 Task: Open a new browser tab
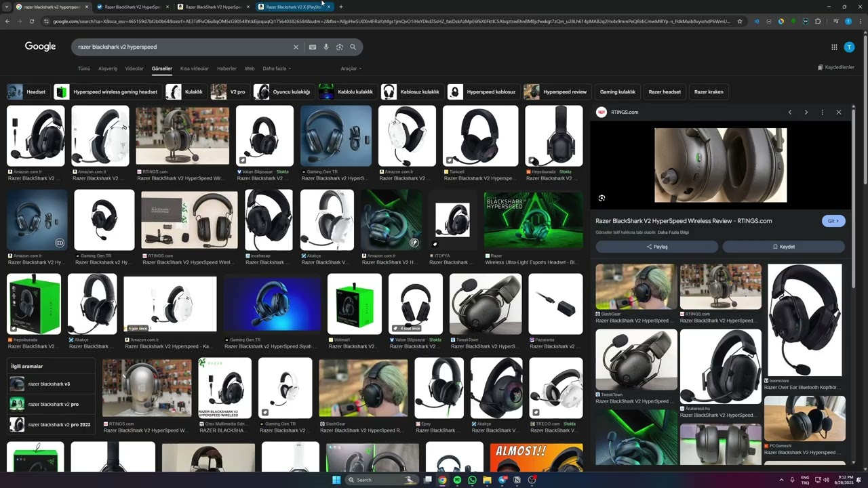click(x=341, y=7)
